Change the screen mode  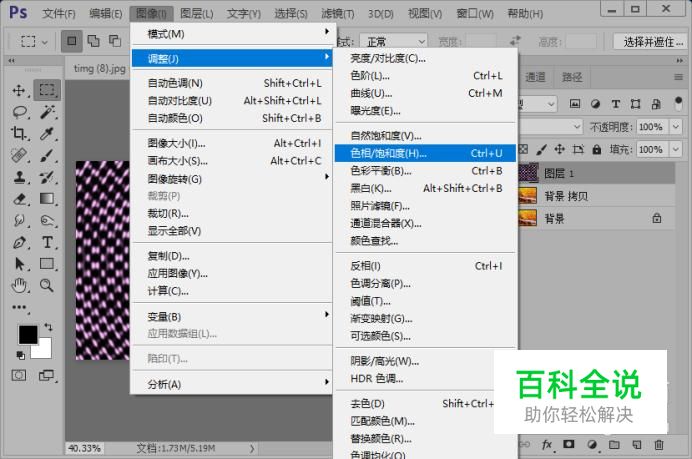tap(46, 376)
